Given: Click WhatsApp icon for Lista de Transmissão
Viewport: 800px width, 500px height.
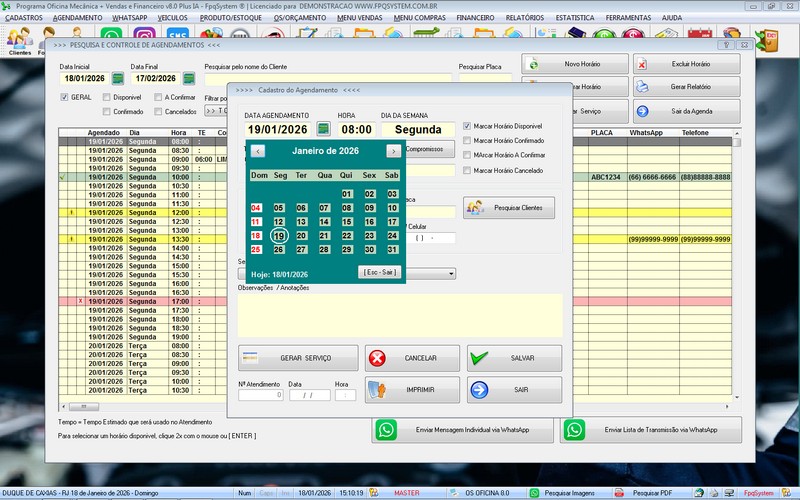Looking at the screenshot, I should (574, 430).
